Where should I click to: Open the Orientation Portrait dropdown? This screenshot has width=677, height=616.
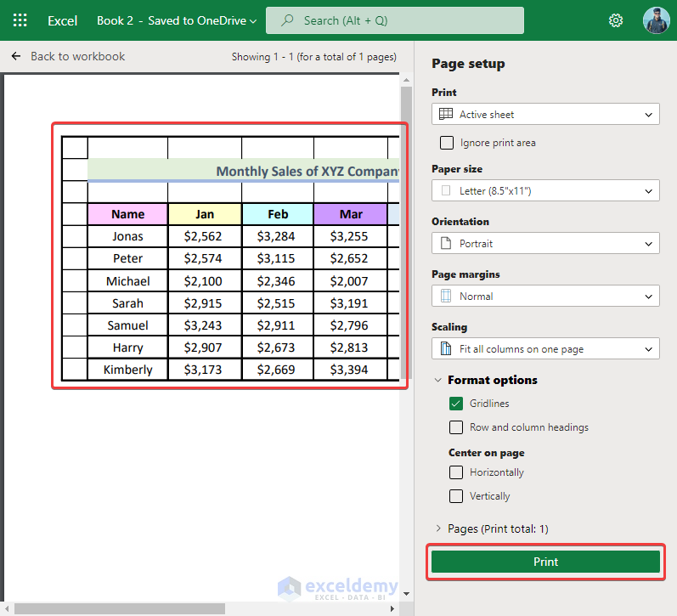545,243
